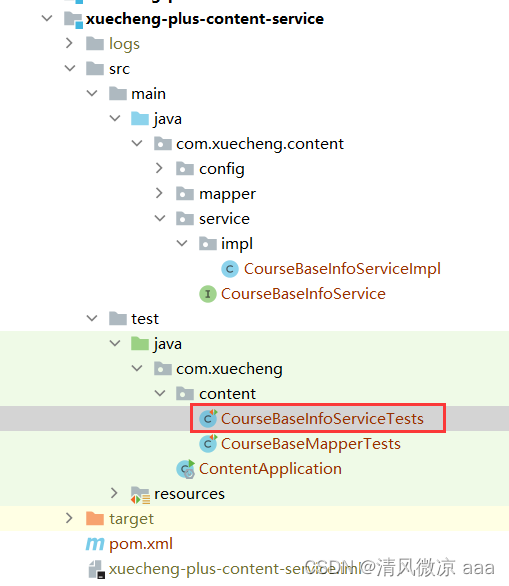Image resolution: width=509 pixels, height=586 pixels.
Task: Collapse the service package chevron
Action: [160, 218]
